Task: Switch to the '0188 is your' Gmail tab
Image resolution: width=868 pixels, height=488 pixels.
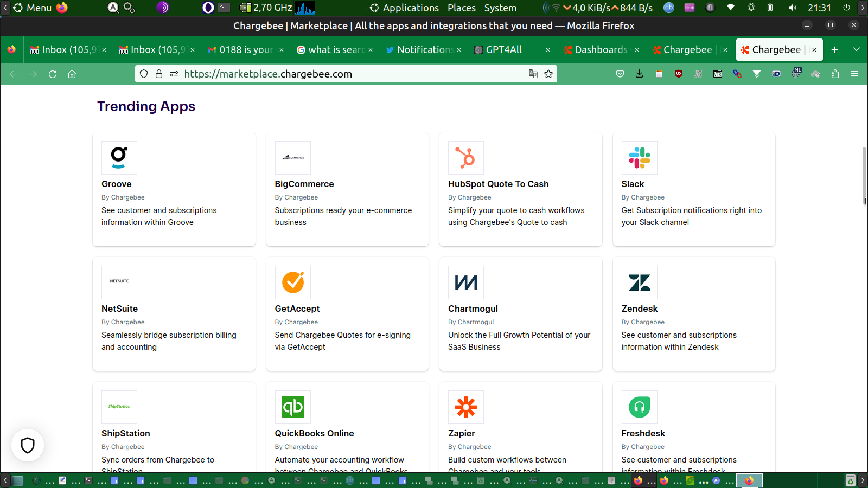Action: point(246,50)
